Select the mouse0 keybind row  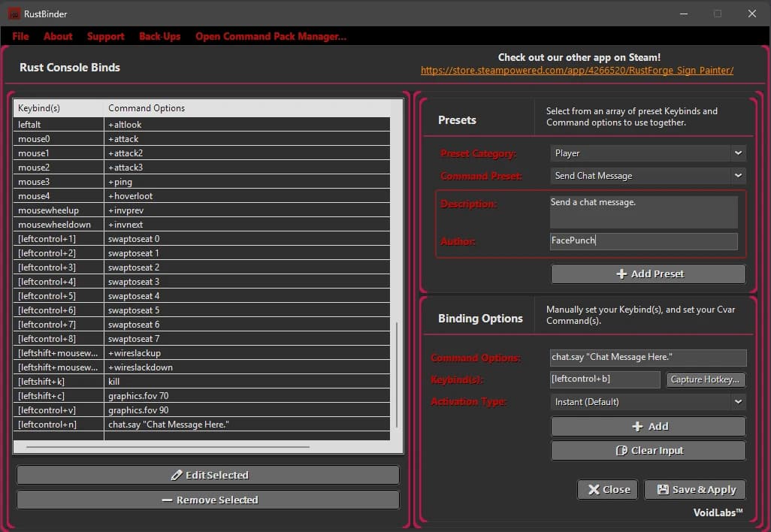(201, 139)
